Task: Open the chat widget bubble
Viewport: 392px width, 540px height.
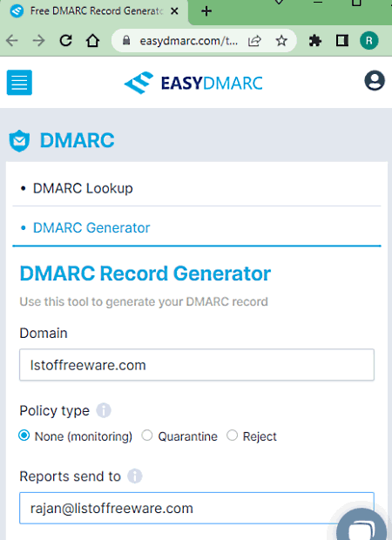Action: click(362, 525)
